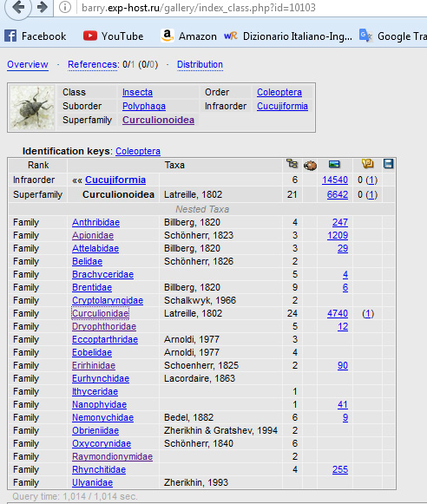
Task: Click the browser back arrow button
Action: (x=18, y=7)
